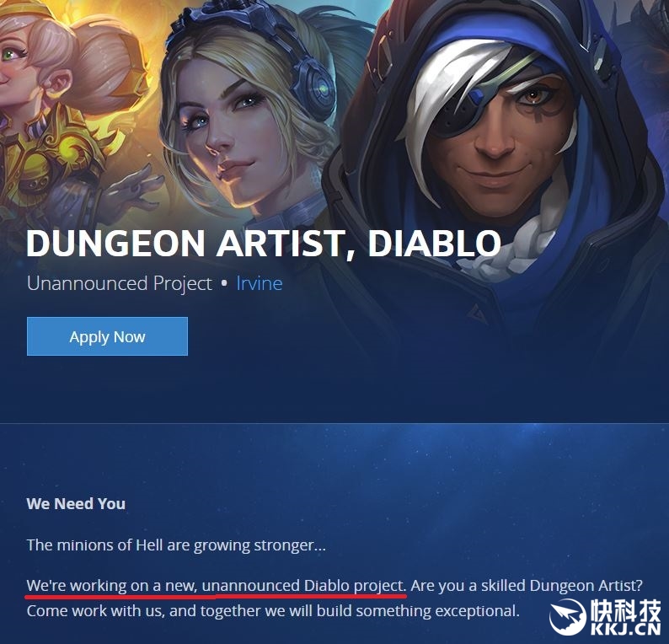The width and height of the screenshot is (669, 644).
Task: Click the KKJ.CN bird logo icon
Action: tap(567, 617)
